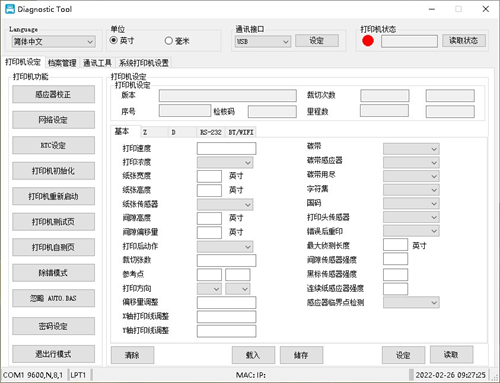
Task: Open the 国码 dropdown
Action: (x=411, y=204)
